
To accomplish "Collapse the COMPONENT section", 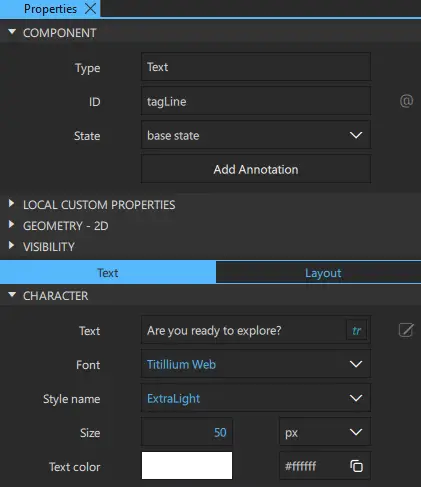I will pos(12,32).
